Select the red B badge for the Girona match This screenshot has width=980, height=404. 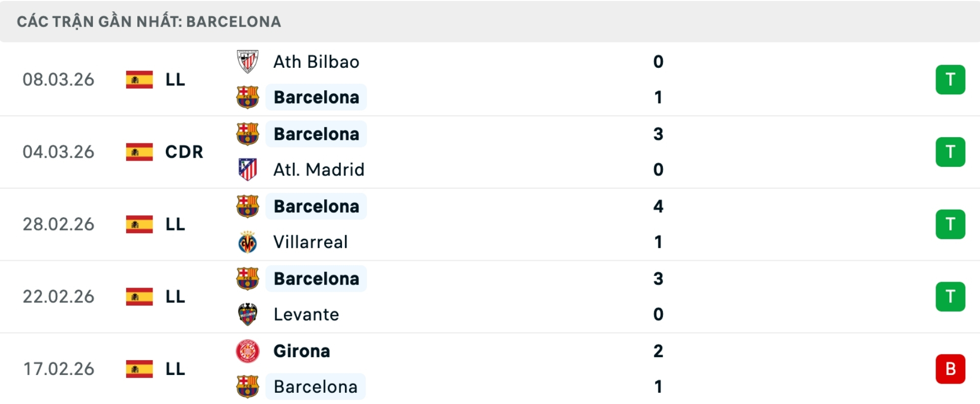(950, 369)
